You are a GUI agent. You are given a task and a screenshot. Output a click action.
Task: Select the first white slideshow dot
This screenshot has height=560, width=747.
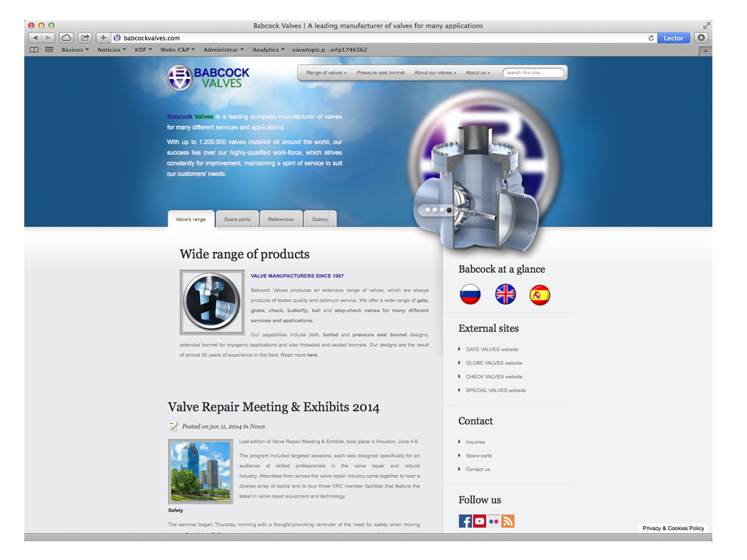[x=428, y=210]
